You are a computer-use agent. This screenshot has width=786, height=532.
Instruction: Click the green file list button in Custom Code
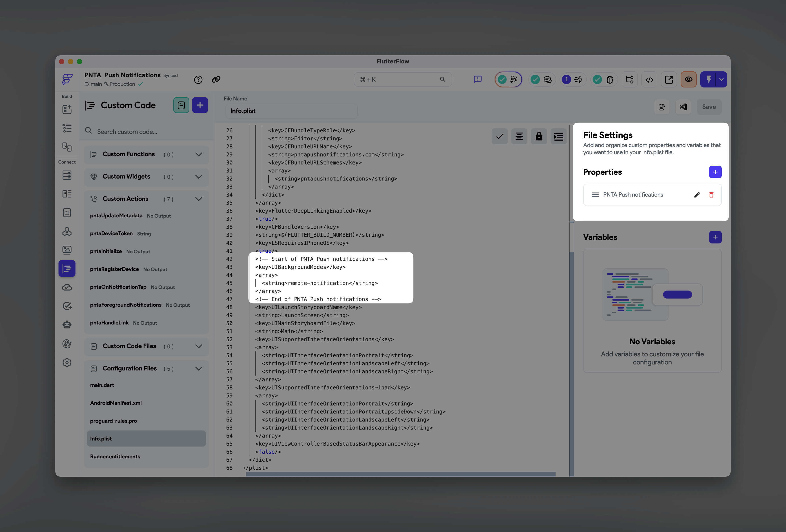(x=181, y=105)
